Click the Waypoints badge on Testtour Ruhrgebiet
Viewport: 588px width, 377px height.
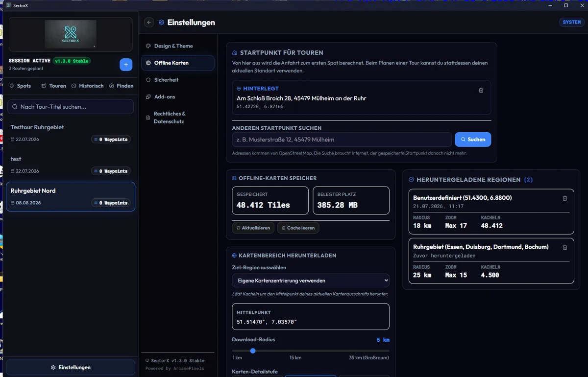pos(111,140)
